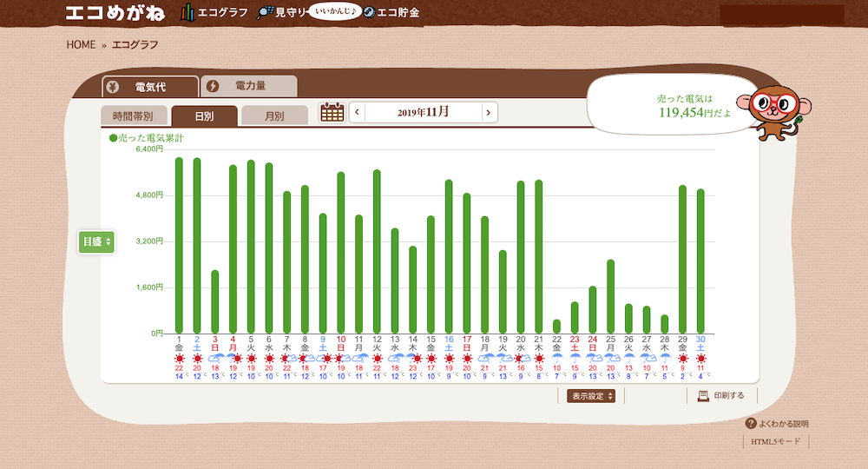Click the 印刷する print button

[x=722, y=395]
